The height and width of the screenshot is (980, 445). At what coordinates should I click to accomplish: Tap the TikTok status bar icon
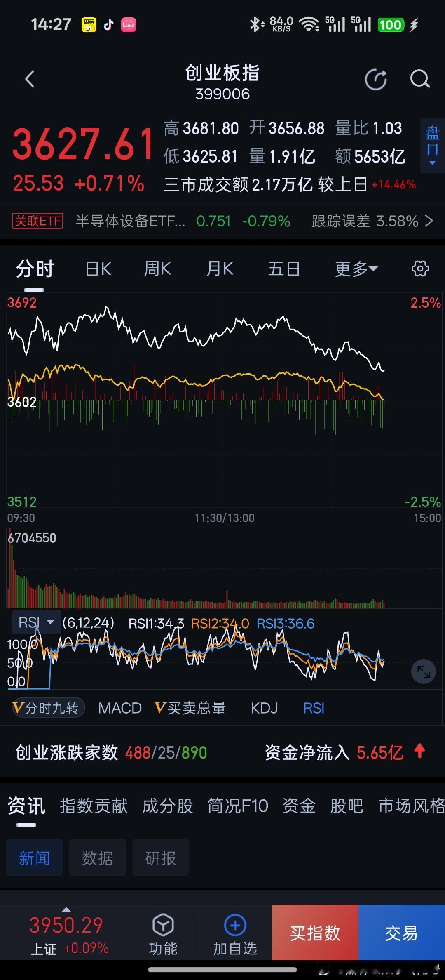pos(108,25)
